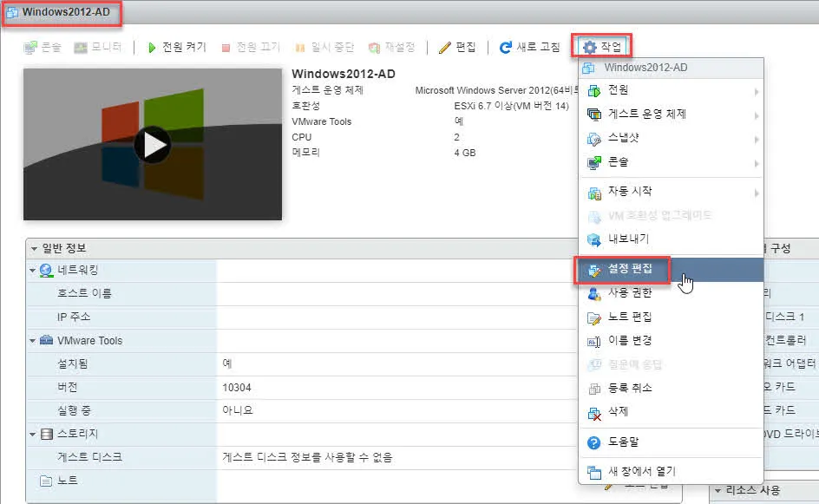This screenshot has width=819, height=504.
Task: Collapse the 스토리지 section
Action: [x=32, y=435]
